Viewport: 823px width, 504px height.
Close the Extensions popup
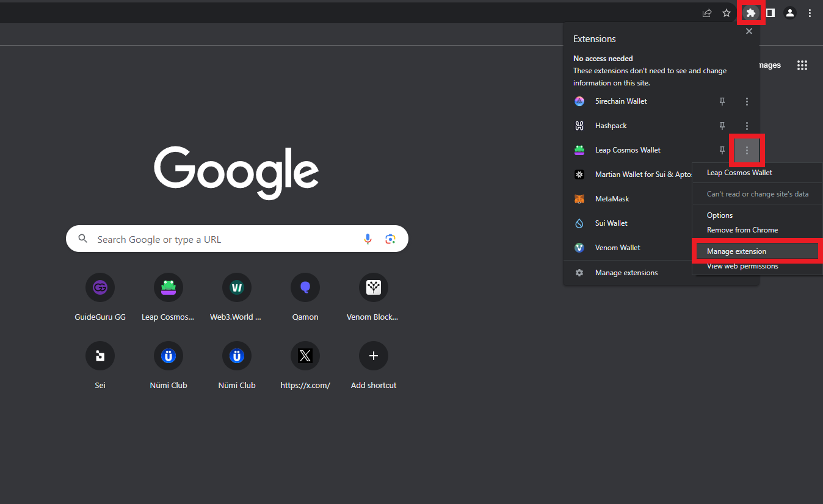749,32
